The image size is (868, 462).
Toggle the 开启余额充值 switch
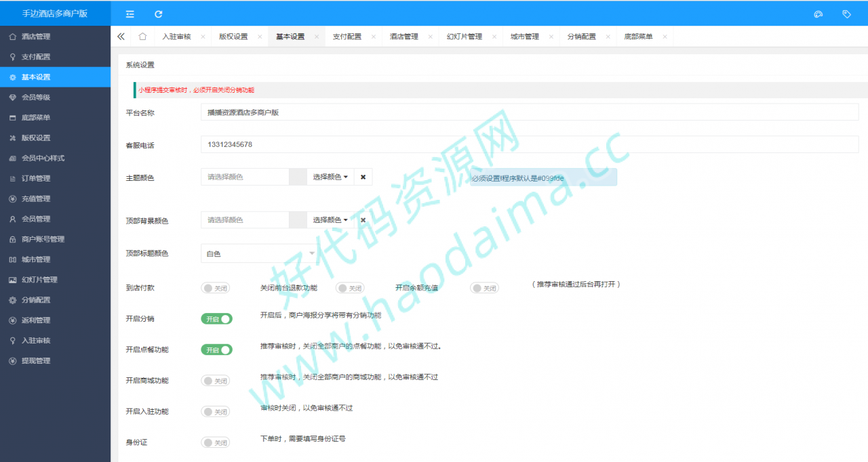(484, 288)
